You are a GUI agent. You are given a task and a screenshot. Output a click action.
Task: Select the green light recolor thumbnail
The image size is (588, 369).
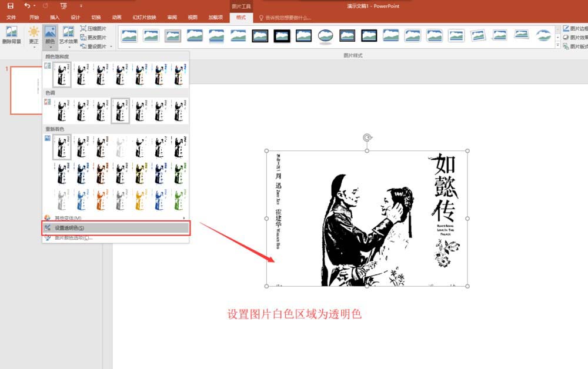click(x=179, y=200)
